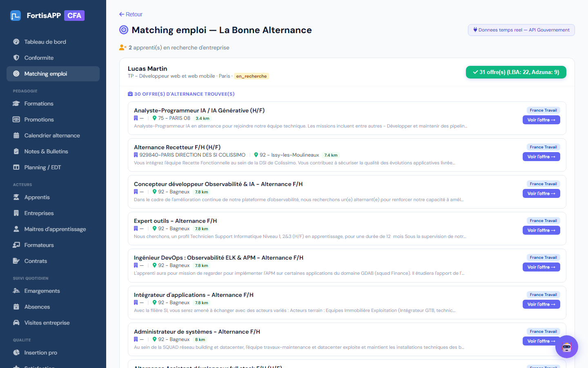Click Donnees temps reel API Gouvernement badge
The height and width of the screenshot is (368, 588).
(x=521, y=30)
